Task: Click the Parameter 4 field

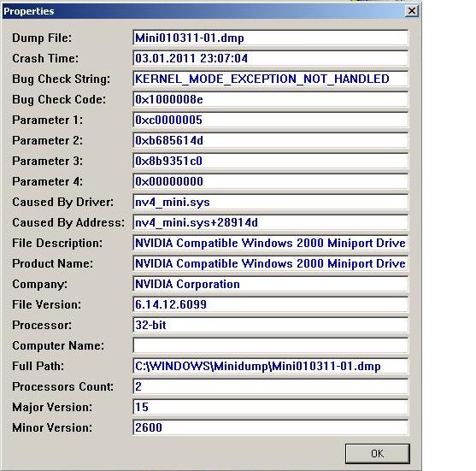Action: (x=271, y=181)
